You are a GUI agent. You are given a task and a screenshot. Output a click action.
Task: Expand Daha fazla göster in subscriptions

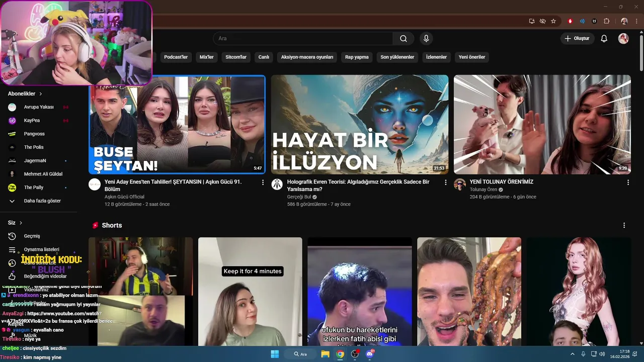(x=38, y=201)
